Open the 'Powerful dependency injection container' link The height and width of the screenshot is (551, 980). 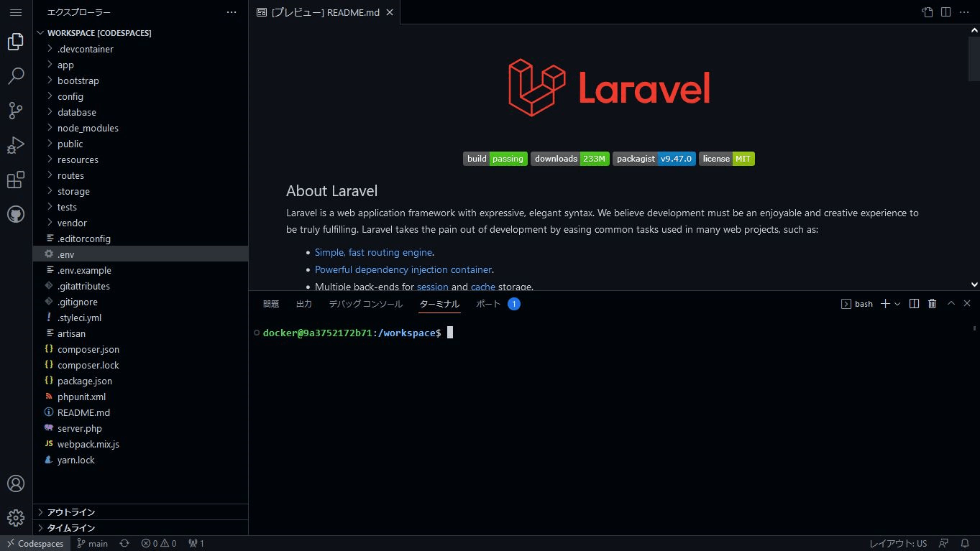click(403, 269)
